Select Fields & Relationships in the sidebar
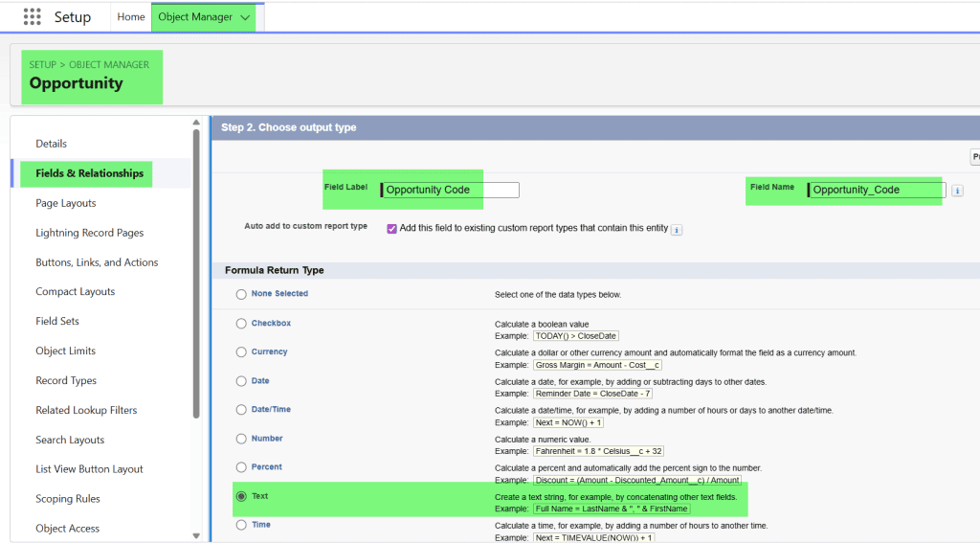This screenshot has width=980, height=543. [x=89, y=173]
